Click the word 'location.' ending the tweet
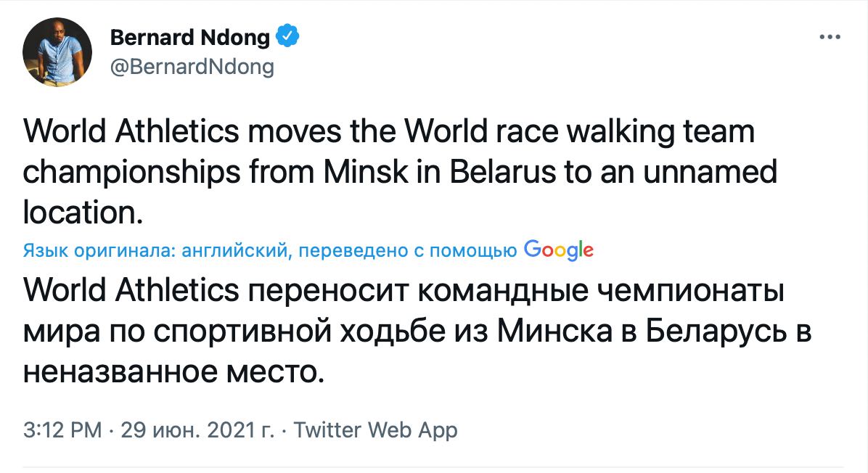The image size is (868, 473). click(80, 211)
